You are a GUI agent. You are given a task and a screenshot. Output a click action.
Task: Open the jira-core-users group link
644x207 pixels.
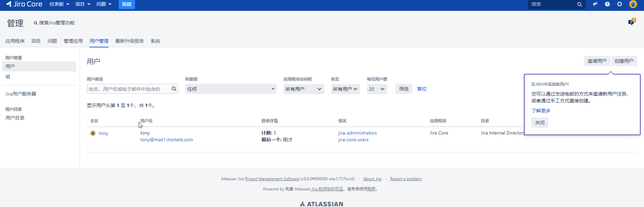pos(353,140)
